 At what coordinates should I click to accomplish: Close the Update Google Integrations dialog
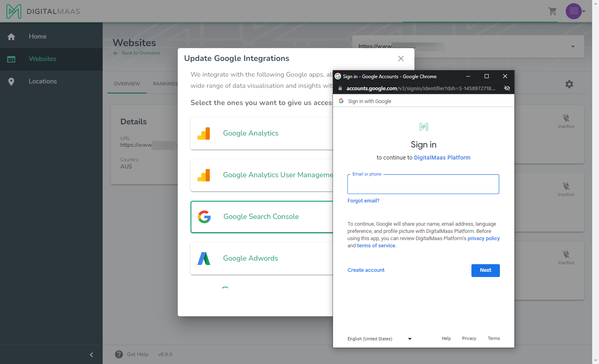coord(401,59)
